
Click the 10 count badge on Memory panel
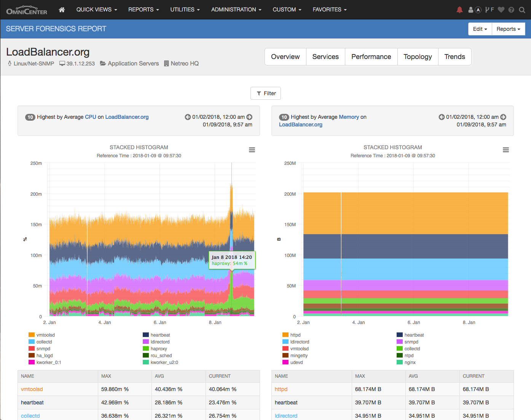tap(284, 117)
